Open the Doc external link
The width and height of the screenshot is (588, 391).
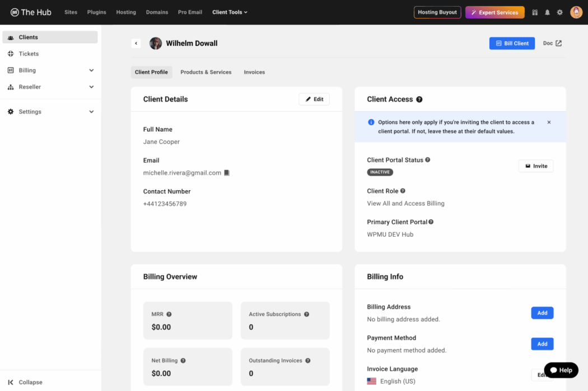(x=552, y=43)
